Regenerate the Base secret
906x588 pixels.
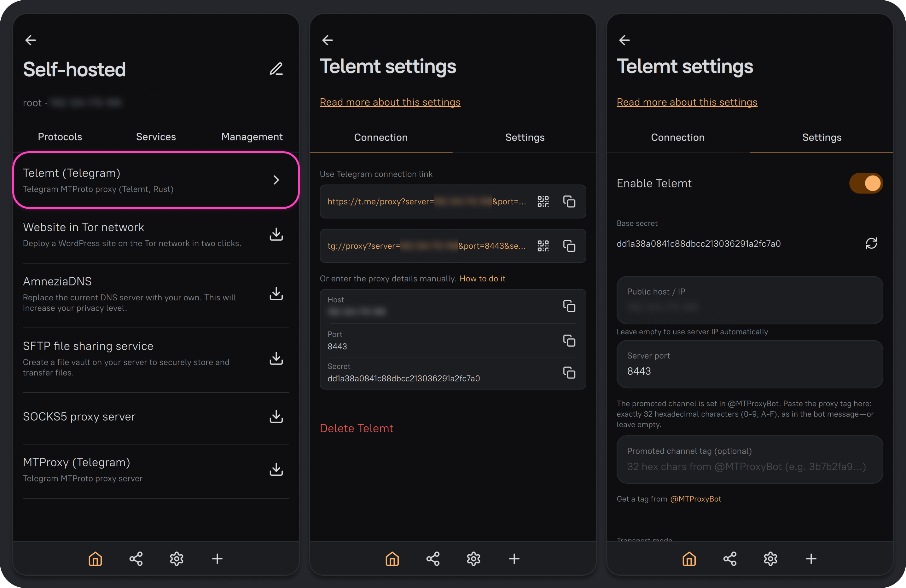tap(871, 244)
